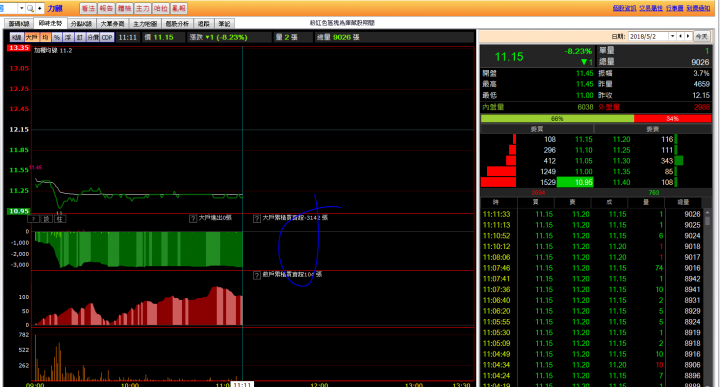
Task: Switch to the 籌碼K線 tab
Action: (19, 24)
